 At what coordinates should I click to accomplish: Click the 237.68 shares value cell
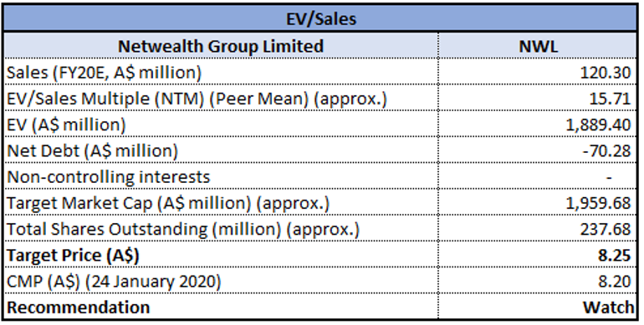[x=538, y=229]
